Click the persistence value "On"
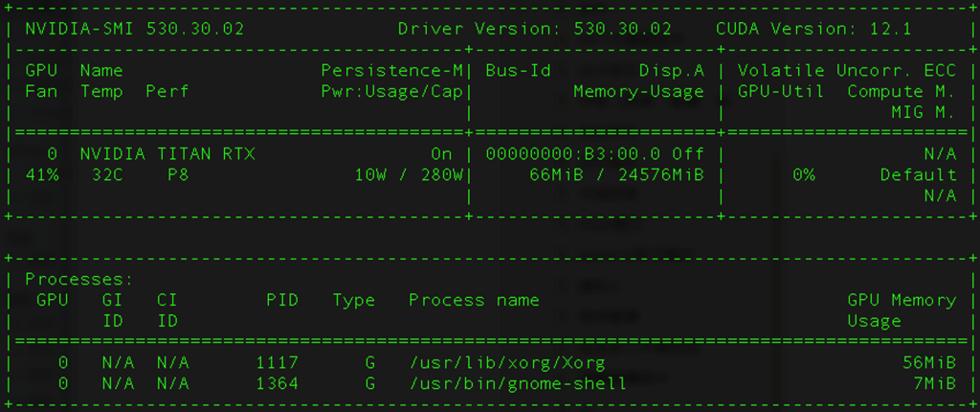 coord(441,154)
